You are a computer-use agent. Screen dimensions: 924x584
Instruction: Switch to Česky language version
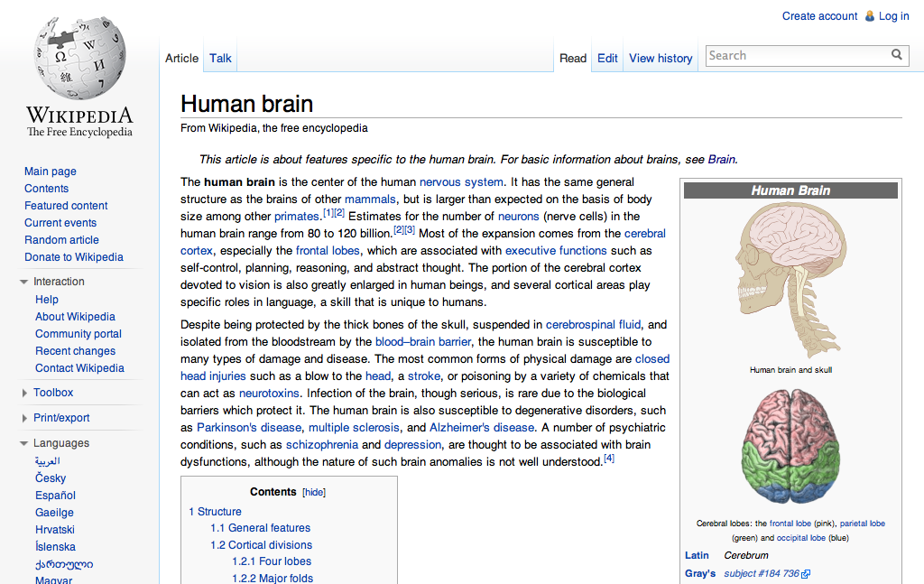pyautogui.click(x=51, y=477)
